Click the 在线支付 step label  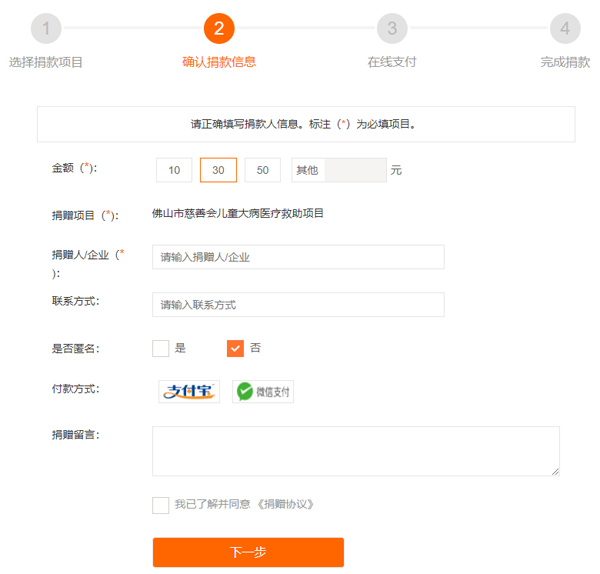coord(392,62)
